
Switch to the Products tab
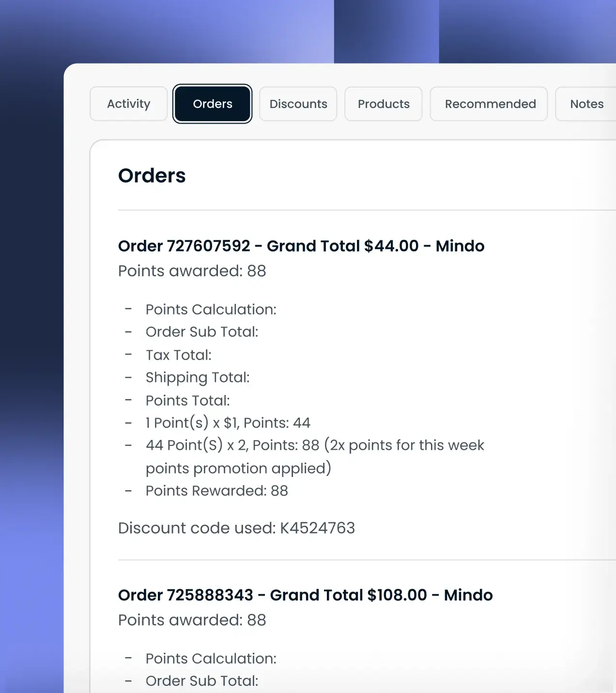(383, 104)
